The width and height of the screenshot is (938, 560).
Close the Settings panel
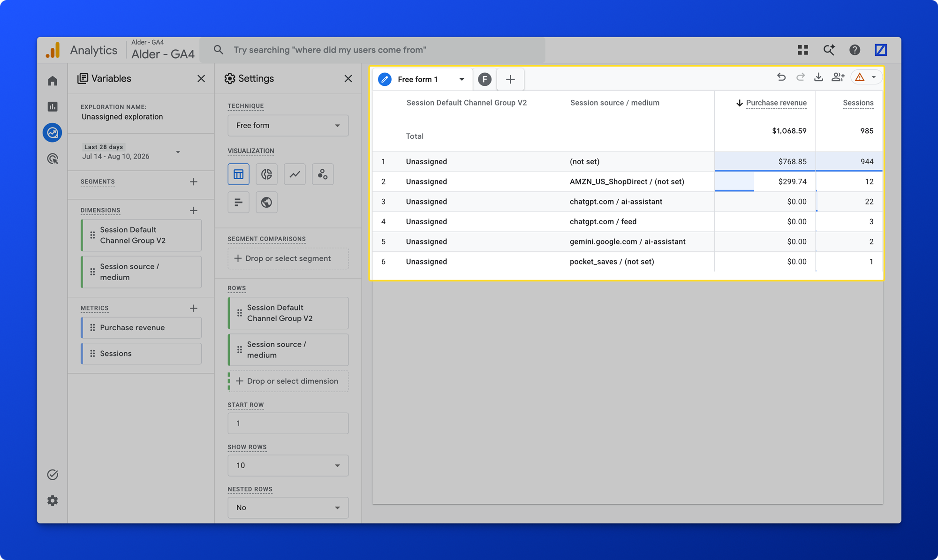(x=348, y=78)
